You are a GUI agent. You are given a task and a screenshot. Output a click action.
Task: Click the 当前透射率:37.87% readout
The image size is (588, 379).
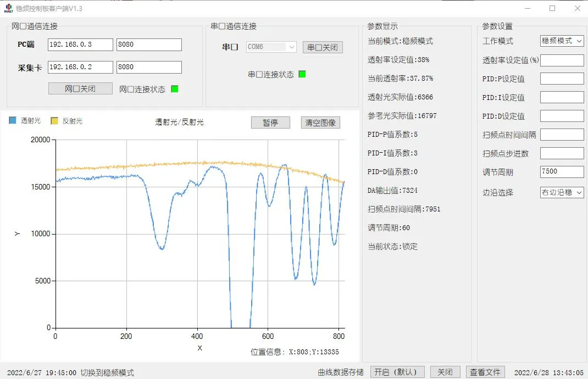(x=400, y=79)
